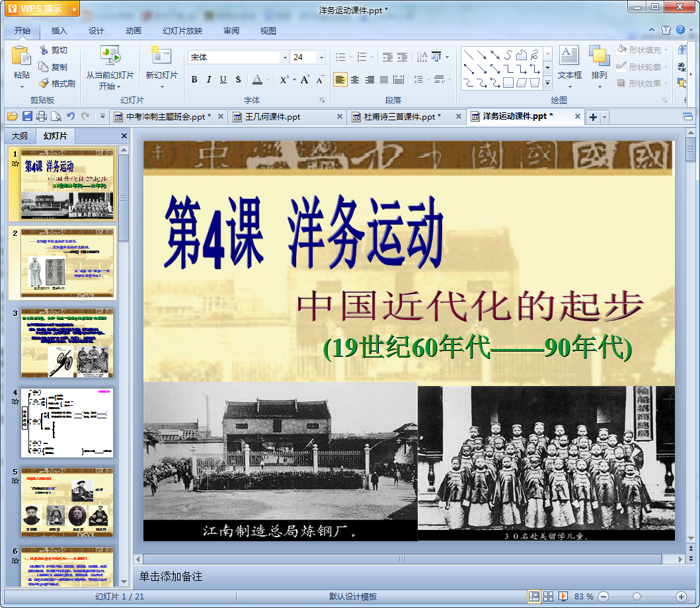Click the Increase Indent icon

tap(403, 57)
